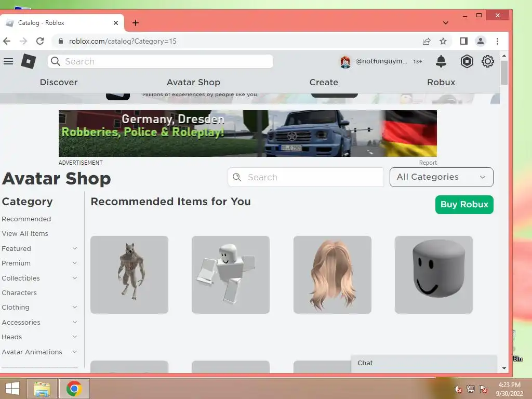The height and width of the screenshot is (399, 532).
Task: Expand the Heads category
Action: point(75,337)
